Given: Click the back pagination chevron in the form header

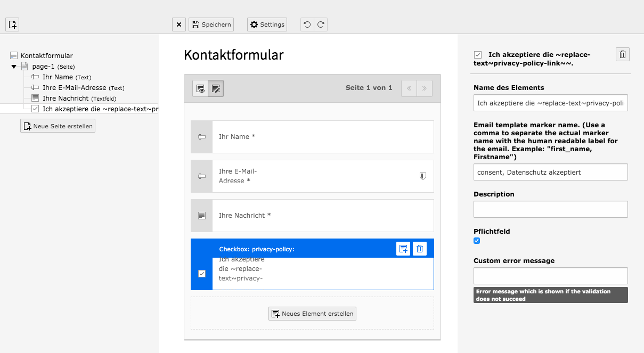Looking at the screenshot, I should pyautogui.click(x=409, y=88).
